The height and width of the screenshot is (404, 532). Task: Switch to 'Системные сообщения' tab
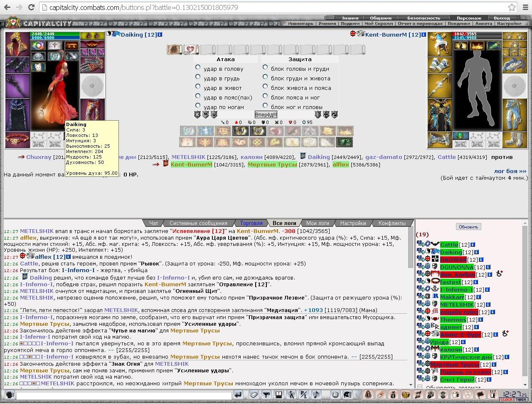(x=198, y=223)
